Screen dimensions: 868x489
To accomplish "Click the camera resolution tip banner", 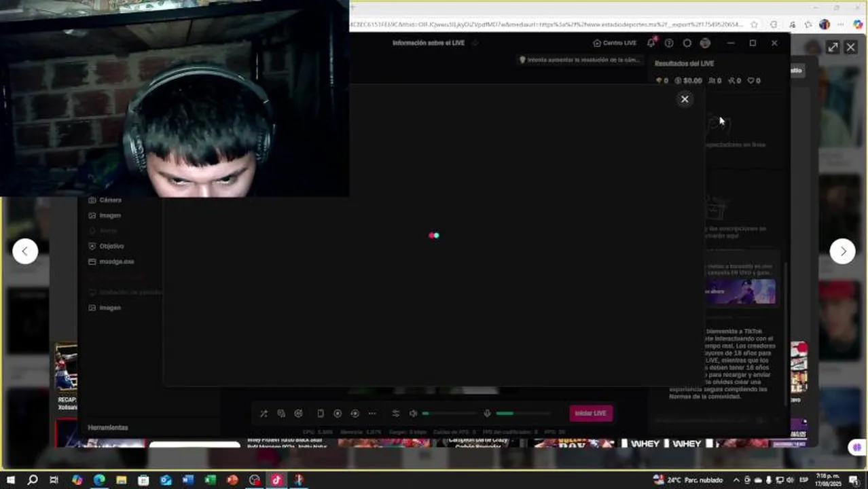I will click(580, 60).
